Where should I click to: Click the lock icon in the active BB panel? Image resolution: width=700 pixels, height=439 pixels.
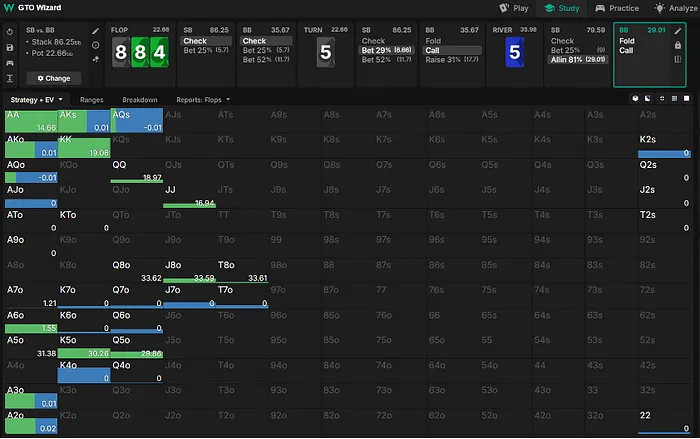679,45
